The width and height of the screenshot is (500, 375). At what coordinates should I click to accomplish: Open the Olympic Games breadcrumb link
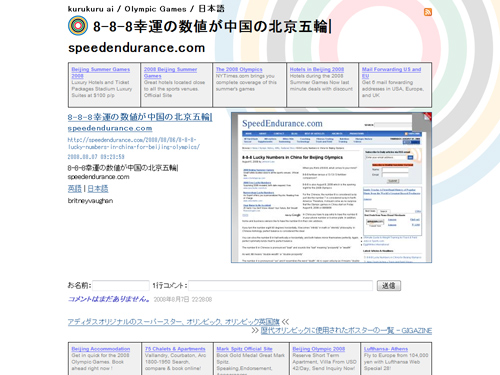(155, 9)
